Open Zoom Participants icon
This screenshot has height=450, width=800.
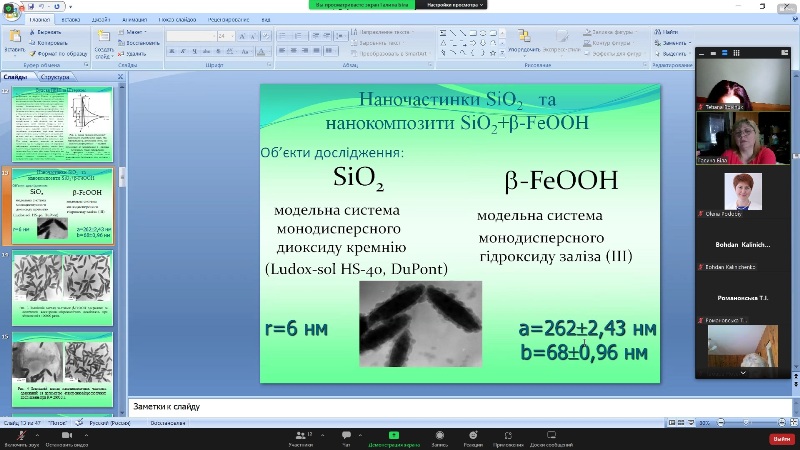click(x=300, y=438)
